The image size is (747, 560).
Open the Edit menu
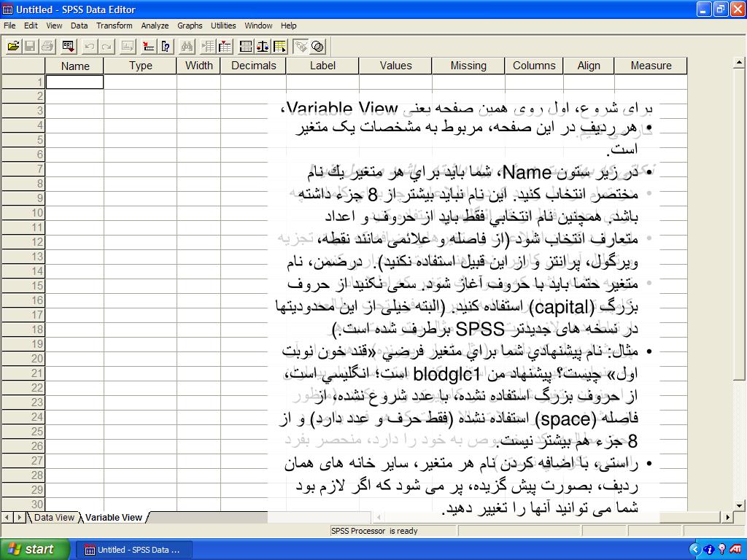tap(31, 26)
